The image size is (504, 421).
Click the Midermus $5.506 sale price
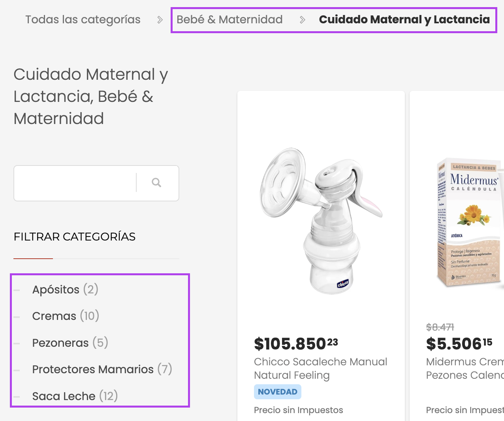(459, 344)
